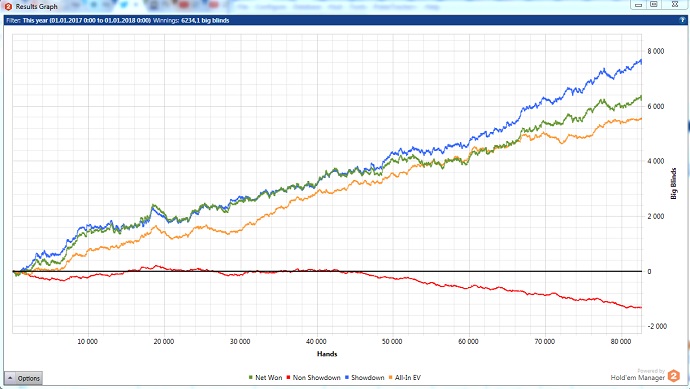Click the green Net Won legend swatch

coord(251,378)
